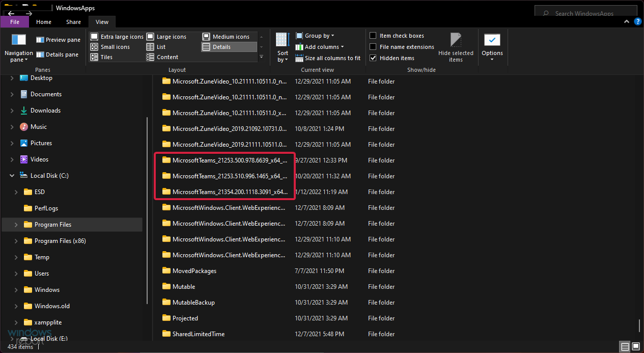Expand the ESD folder node

point(16,192)
